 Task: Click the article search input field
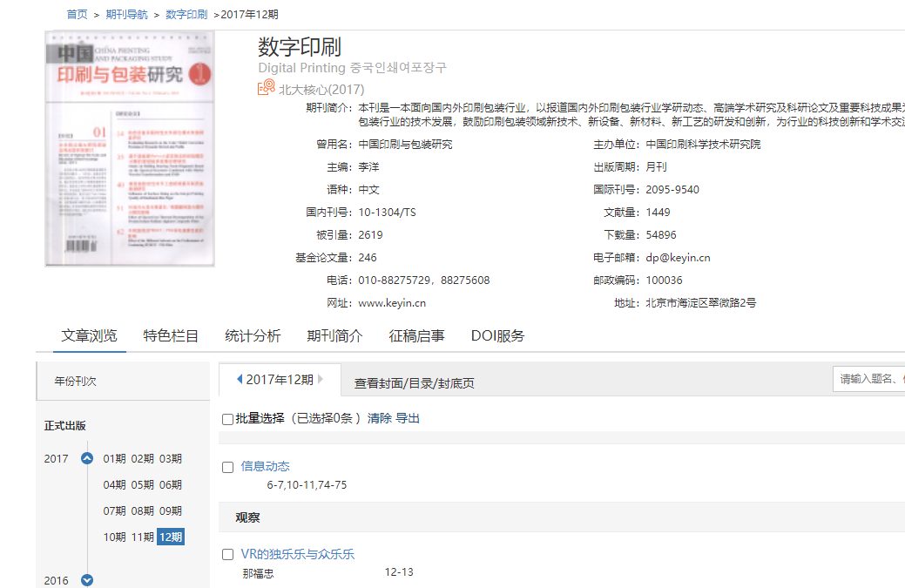click(868, 379)
